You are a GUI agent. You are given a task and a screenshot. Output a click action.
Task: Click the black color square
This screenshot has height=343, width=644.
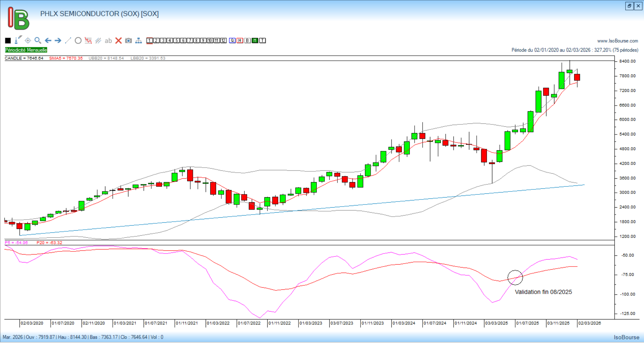[8, 41]
